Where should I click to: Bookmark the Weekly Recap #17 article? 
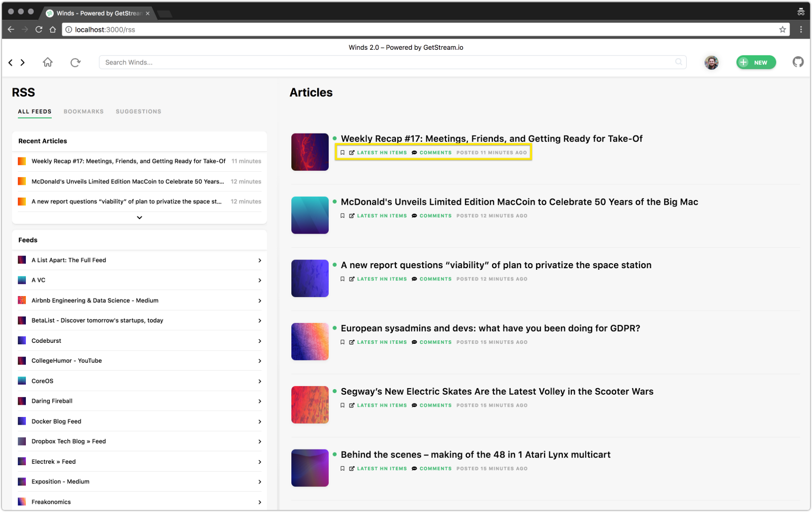tap(343, 152)
